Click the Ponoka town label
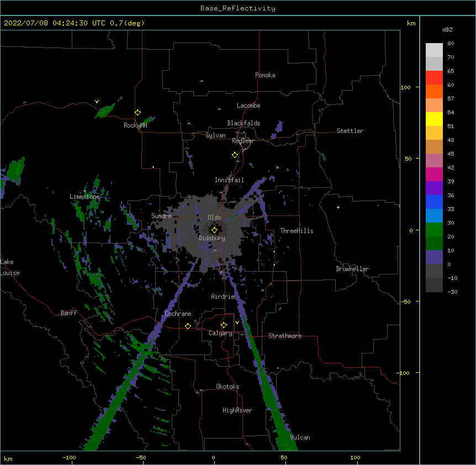Image resolution: width=476 pixels, height=465 pixels. (265, 75)
